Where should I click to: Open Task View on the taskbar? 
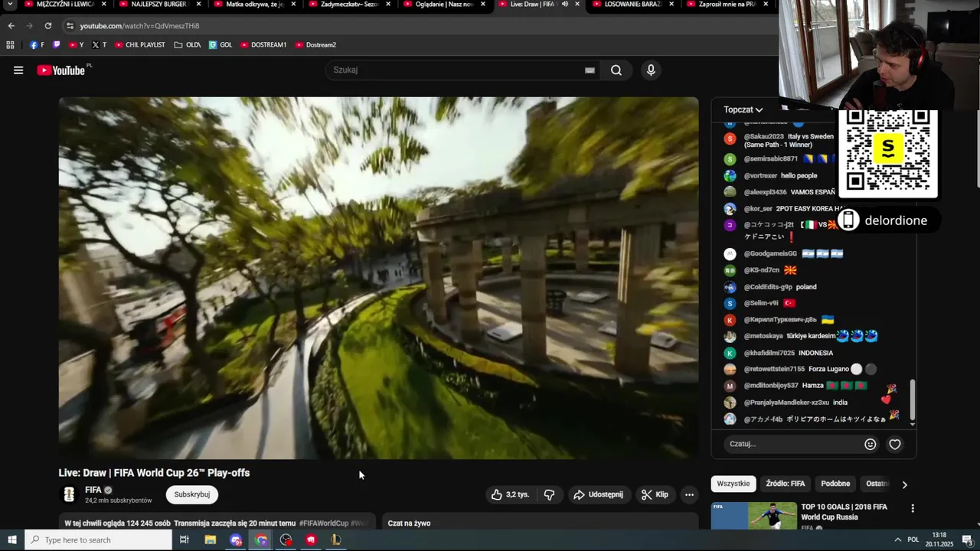[185, 540]
